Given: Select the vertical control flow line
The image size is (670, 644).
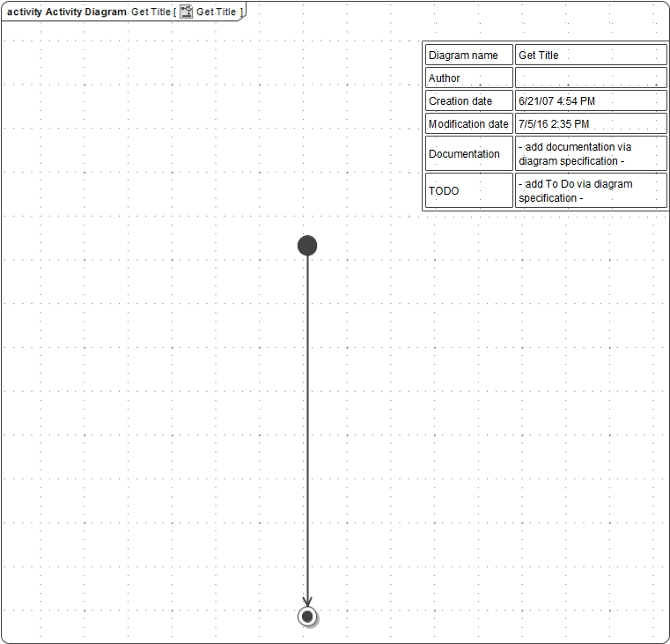Looking at the screenshot, I should tap(307, 423).
